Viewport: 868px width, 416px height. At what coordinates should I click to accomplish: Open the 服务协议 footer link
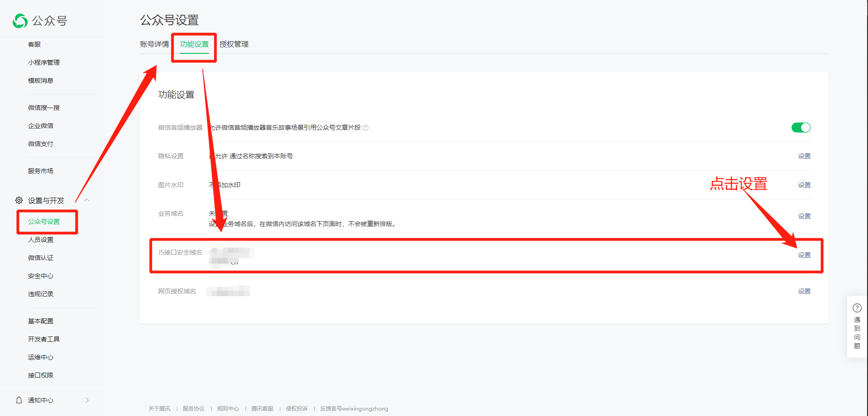(193, 409)
